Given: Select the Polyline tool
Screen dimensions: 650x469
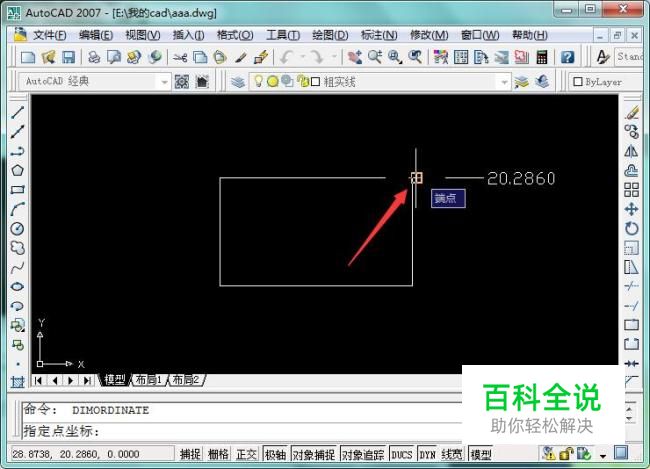Looking at the screenshot, I should (x=17, y=151).
